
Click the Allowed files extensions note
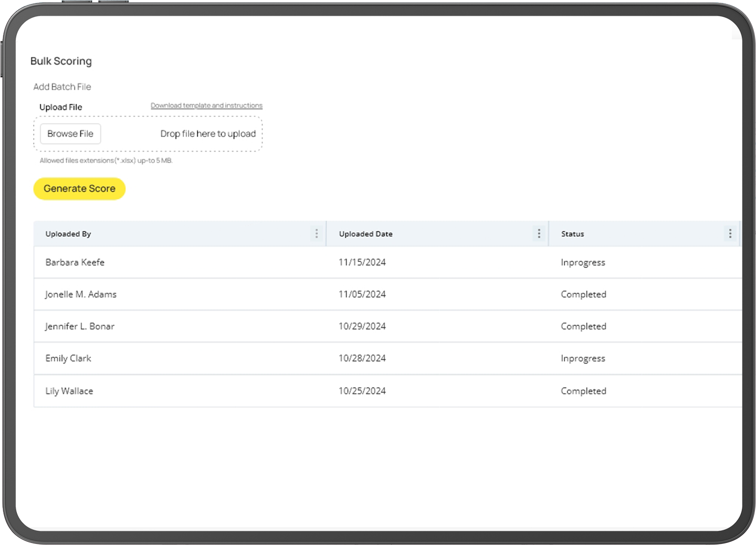106,161
